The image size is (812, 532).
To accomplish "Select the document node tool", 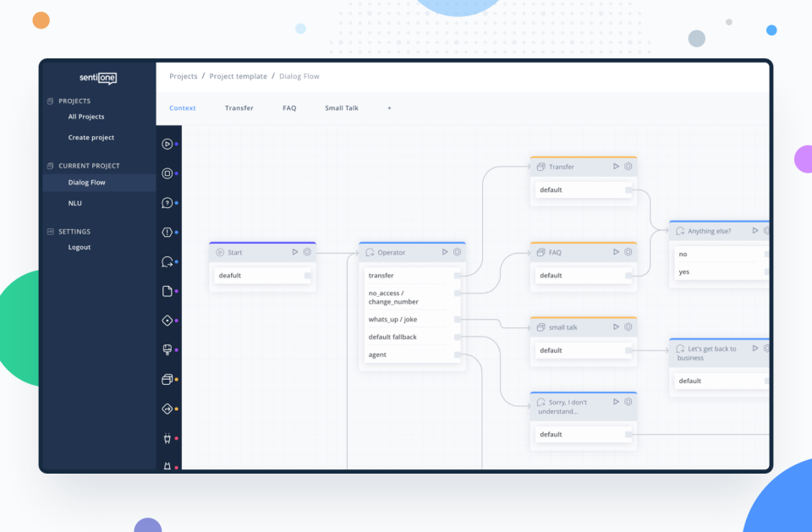I will 167,291.
